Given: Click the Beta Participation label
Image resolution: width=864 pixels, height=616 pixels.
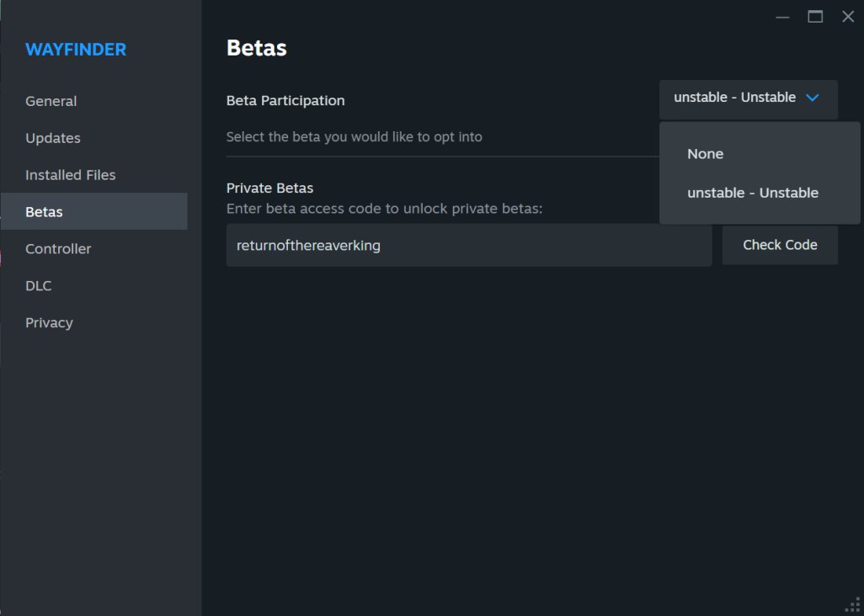Looking at the screenshot, I should tap(285, 101).
